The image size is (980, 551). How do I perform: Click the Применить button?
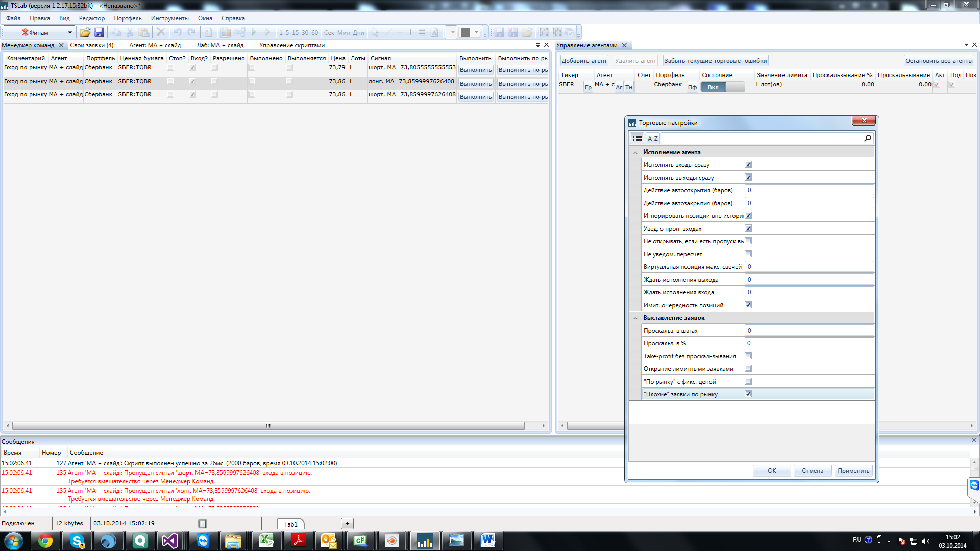(x=853, y=470)
